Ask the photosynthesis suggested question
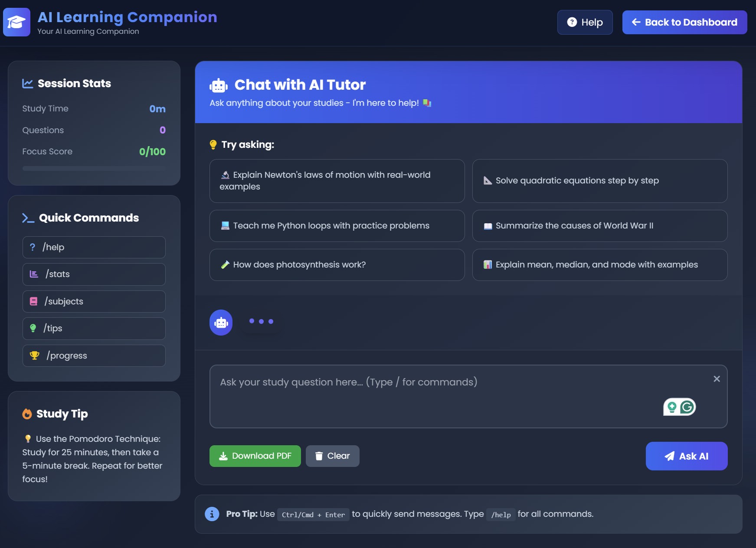Screen dimensions: 756x548 pos(337,264)
